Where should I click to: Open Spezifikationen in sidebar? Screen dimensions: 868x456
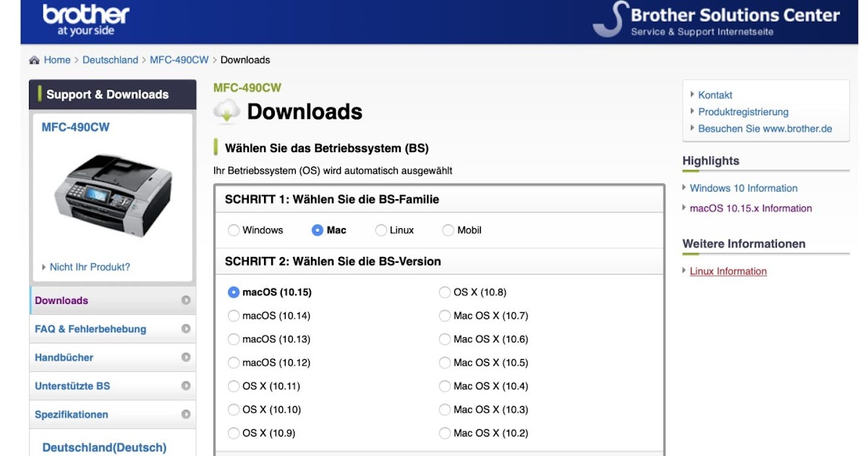coord(113,415)
